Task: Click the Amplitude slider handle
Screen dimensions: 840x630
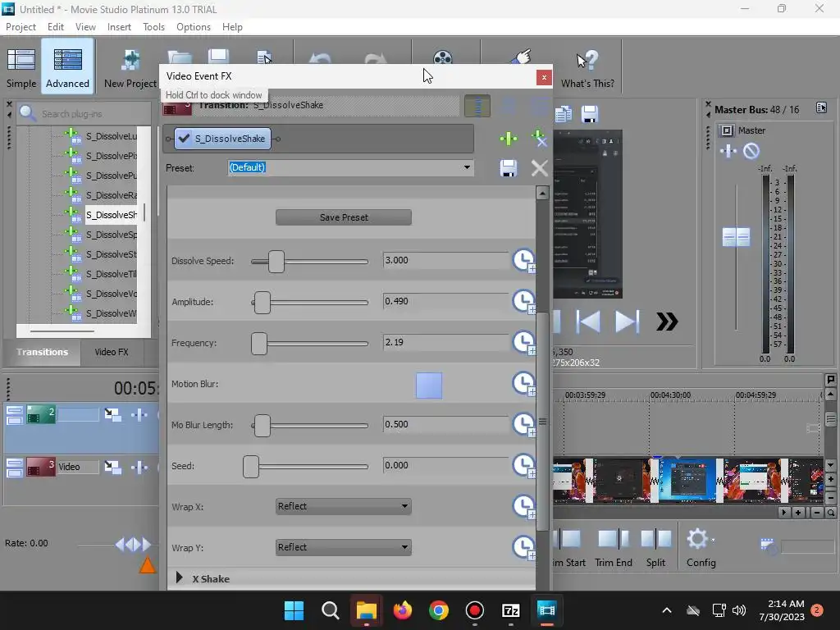Action: tap(262, 303)
